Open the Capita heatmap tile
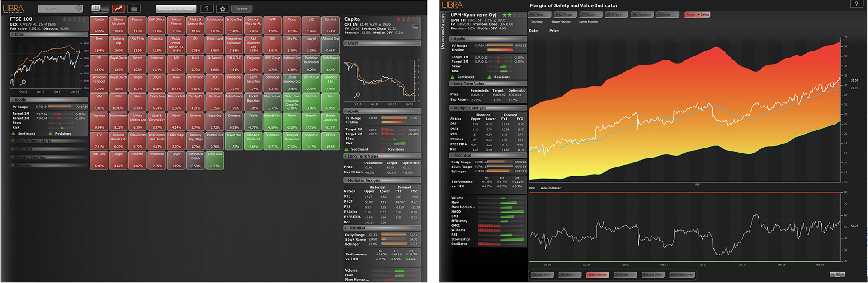 (99, 26)
